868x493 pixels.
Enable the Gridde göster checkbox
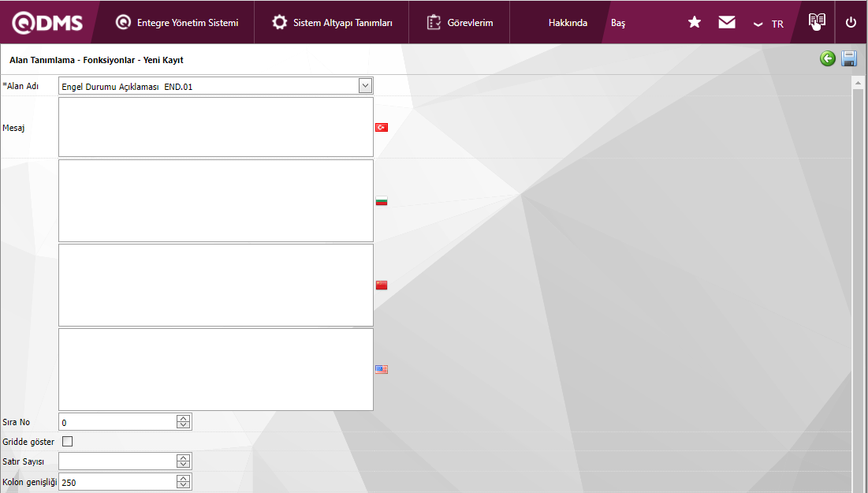tap(68, 442)
